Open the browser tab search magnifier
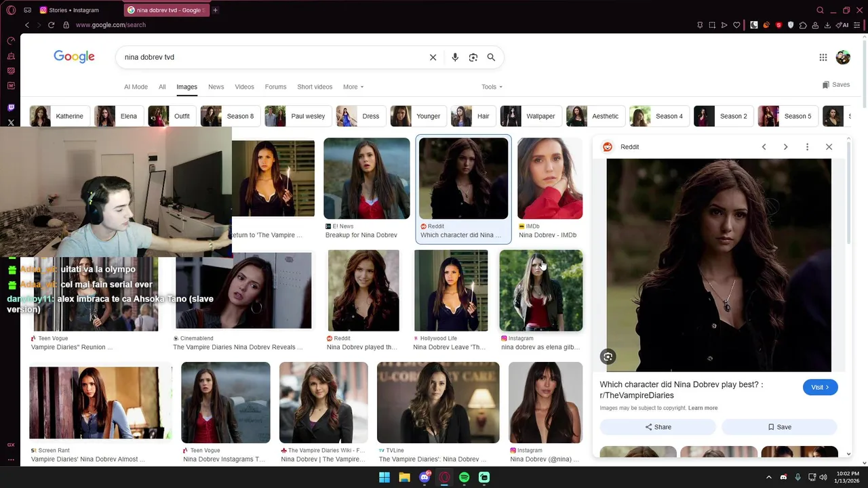Image resolution: width=868 pixels, height=488 pixels. click(x=820, y=10)
